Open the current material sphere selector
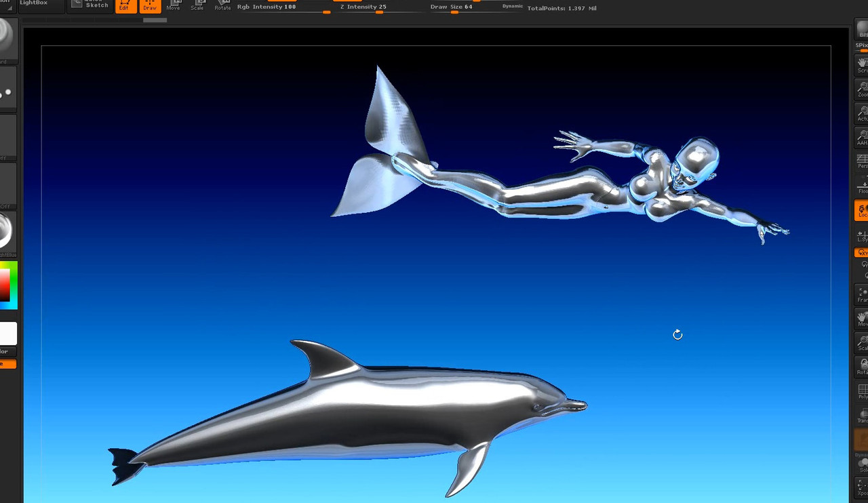The height and width of the screenshot is (503, 868). click(x=8, y=233)
